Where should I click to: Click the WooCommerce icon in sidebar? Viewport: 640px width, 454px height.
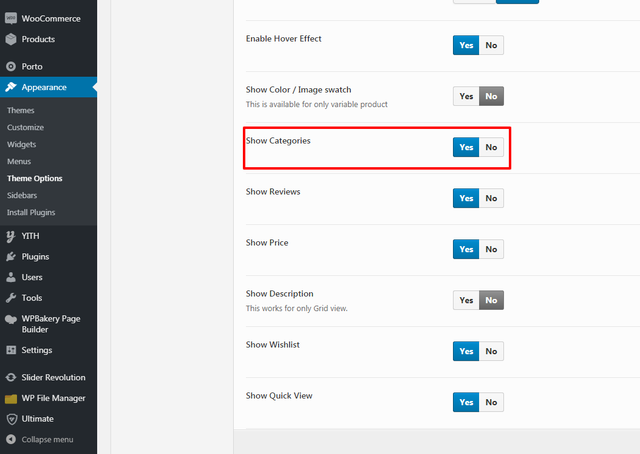click(11, 18)
